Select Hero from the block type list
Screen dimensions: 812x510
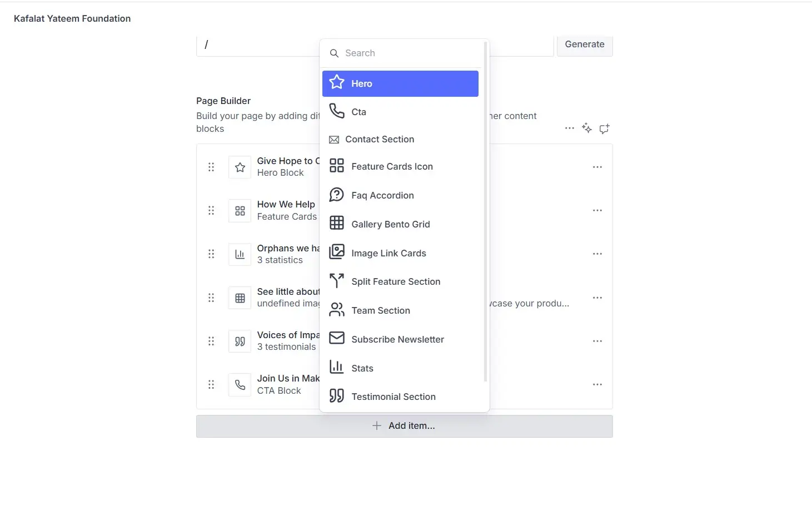(x=400, y=83)
